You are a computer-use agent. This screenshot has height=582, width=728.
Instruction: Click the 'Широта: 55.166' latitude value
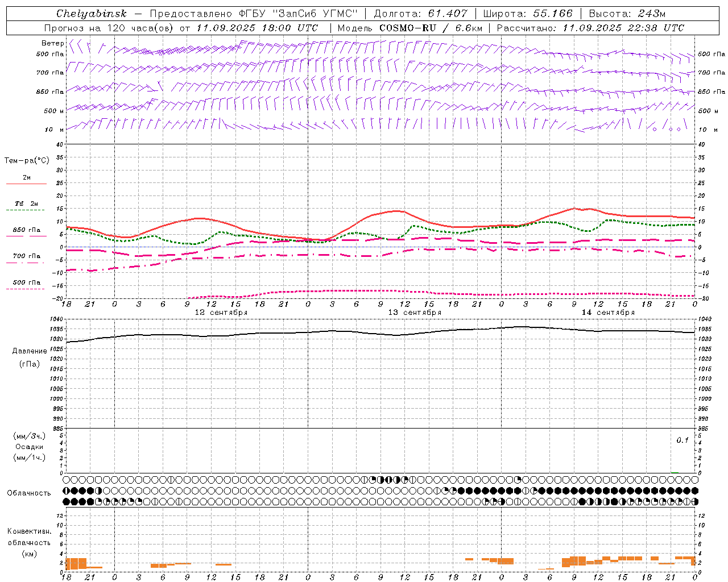[527, 14]
